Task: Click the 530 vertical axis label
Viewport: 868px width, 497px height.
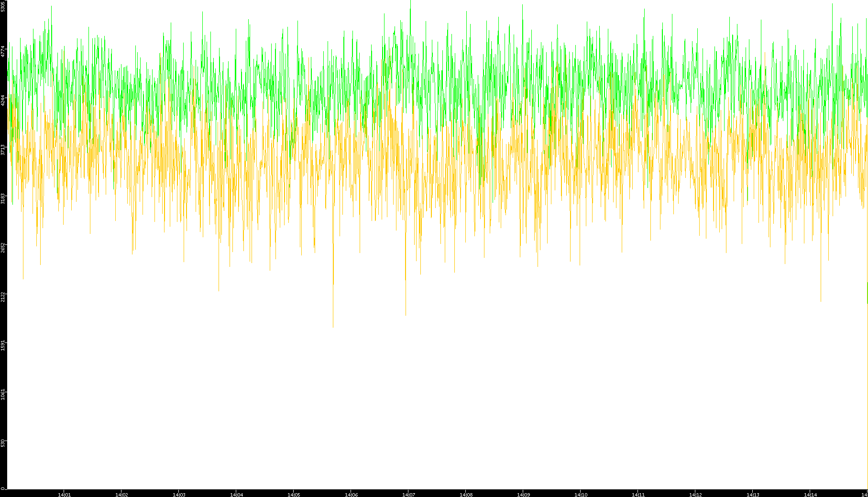Action: (3, 443)
